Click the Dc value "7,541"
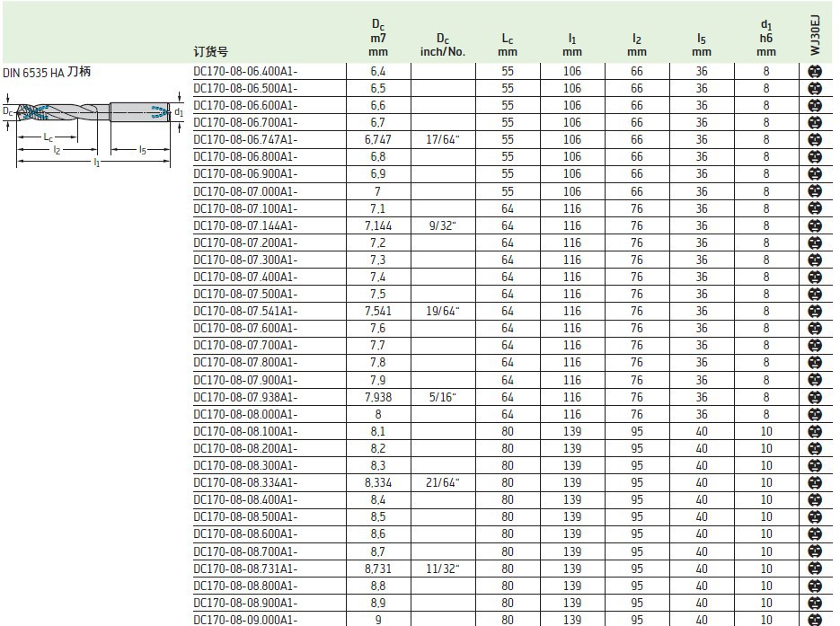Viewport: 840px width, 626px height. click(378, 311)
